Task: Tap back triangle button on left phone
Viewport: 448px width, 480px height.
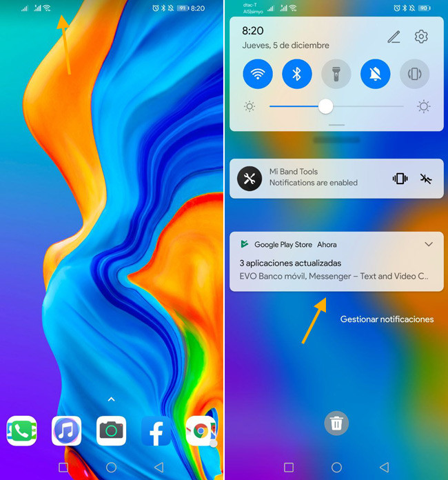Action: point(159,468)
